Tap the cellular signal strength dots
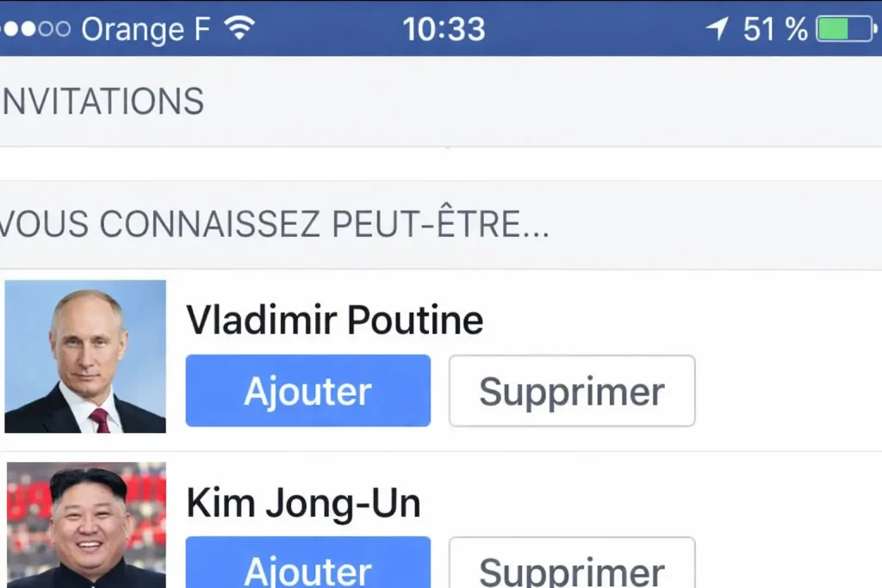 coord(34,29)
